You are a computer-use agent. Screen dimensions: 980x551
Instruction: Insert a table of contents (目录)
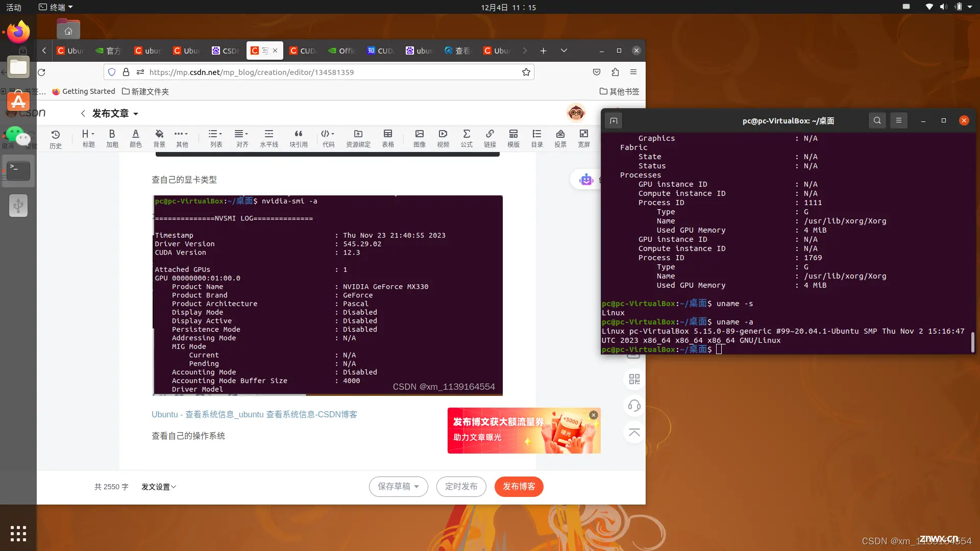click(x=537, y=139)
